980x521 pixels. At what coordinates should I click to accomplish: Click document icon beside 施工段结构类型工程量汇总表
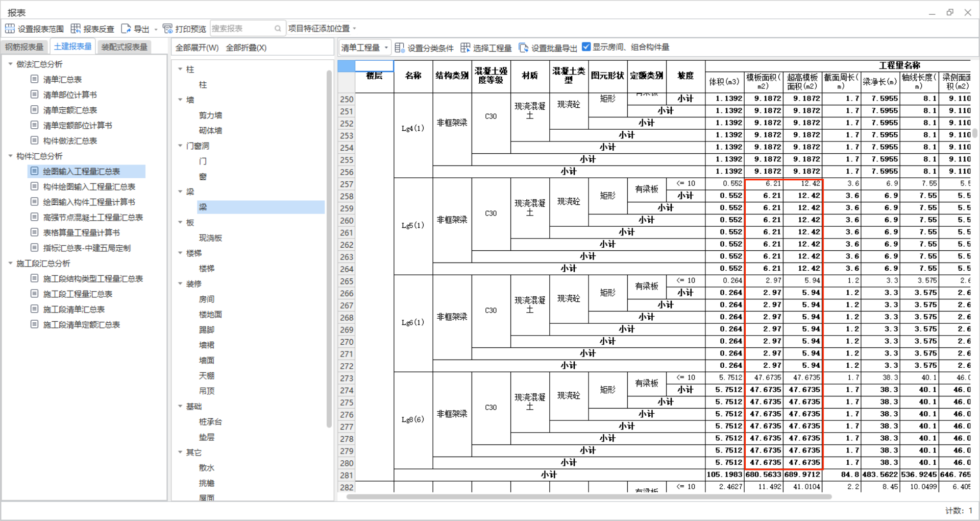tap(34, 278)
